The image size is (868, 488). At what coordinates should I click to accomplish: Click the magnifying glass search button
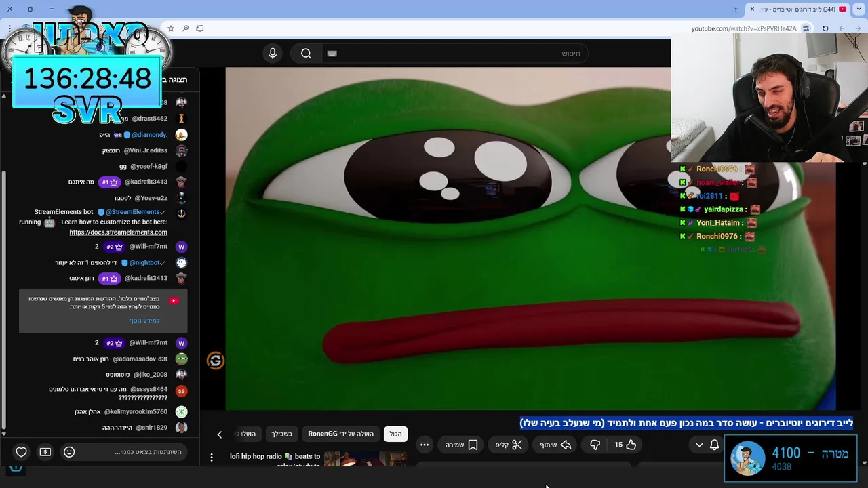tap(306, 54)
